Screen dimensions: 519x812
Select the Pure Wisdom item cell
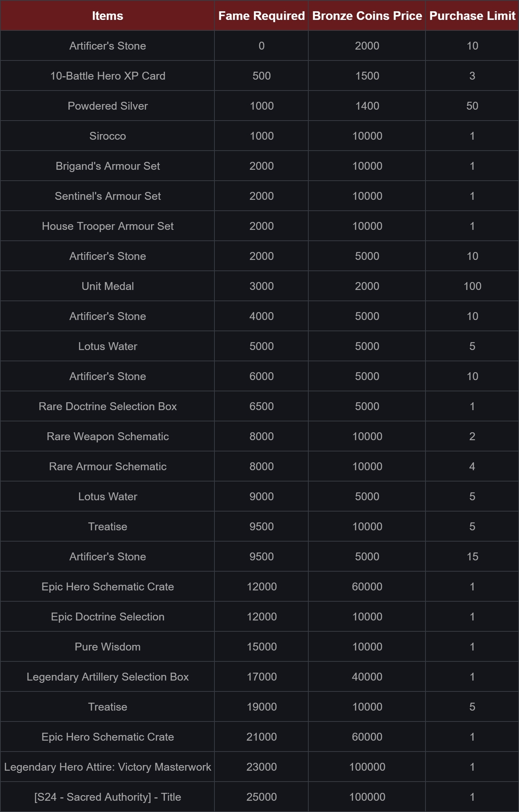click(107, 647)
